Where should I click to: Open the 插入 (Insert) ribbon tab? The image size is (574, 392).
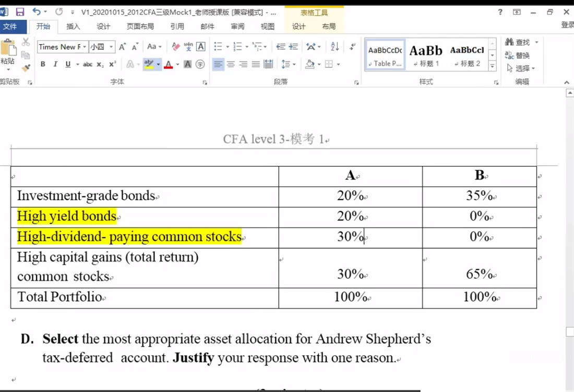pos(74,27)
